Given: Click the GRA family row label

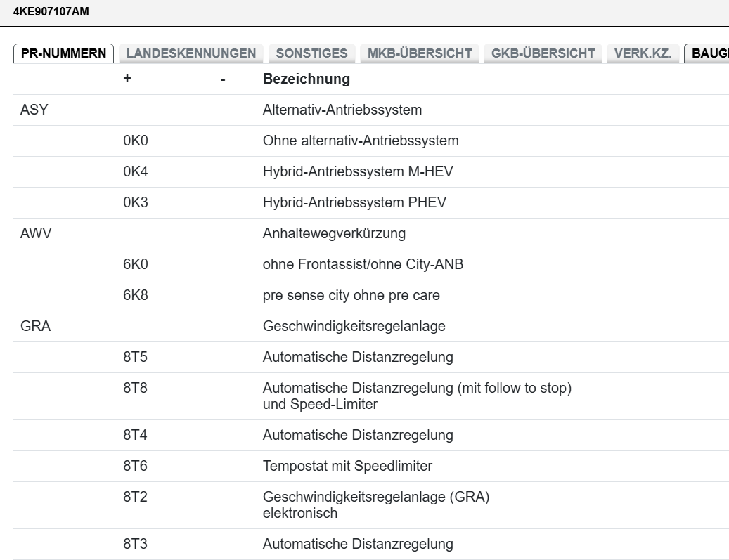Looking at the screenshot, I should pyautogui.click(x=35, y=326).
